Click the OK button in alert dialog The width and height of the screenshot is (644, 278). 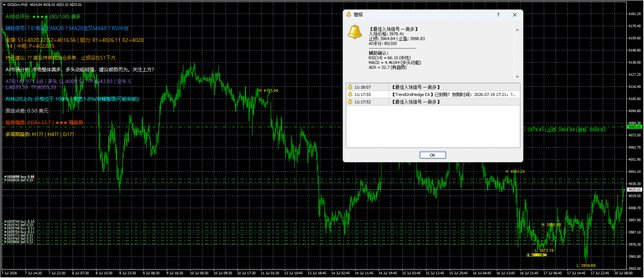click(432, 155)
